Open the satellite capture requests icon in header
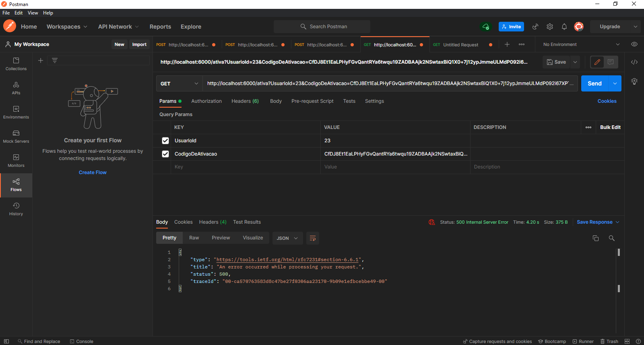 pos(535,27)
